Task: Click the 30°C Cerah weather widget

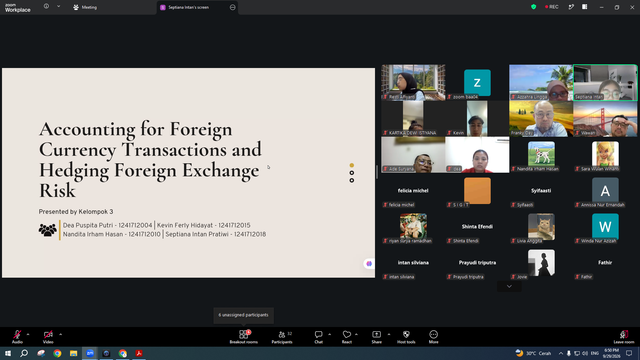Action: (x=533, y=353)
